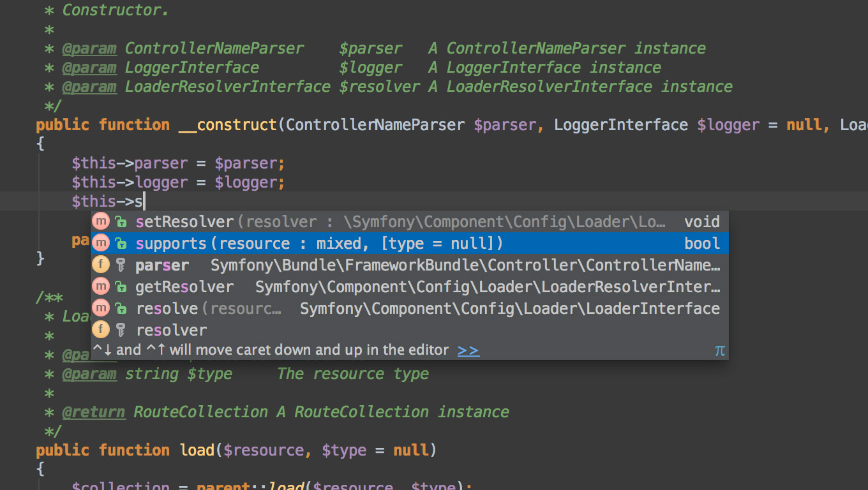Screen dimensions: 868x490
Task: Click the green lock icon on resolve row
Action: point(121,309)
